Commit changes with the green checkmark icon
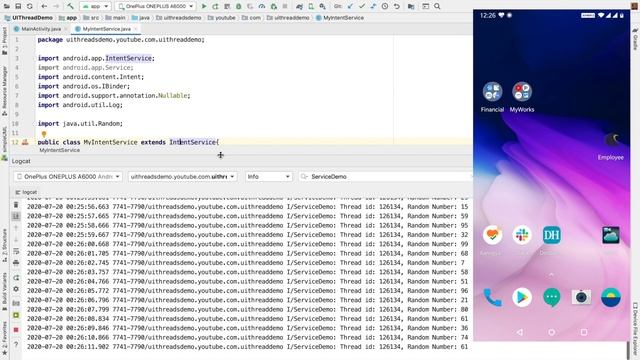The width and height of the screenshot is (640, 360). point(362,6)
